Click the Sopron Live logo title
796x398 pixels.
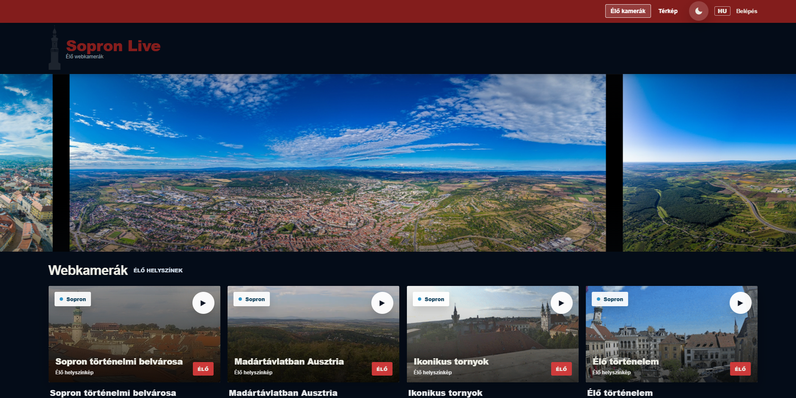point(113,46)
